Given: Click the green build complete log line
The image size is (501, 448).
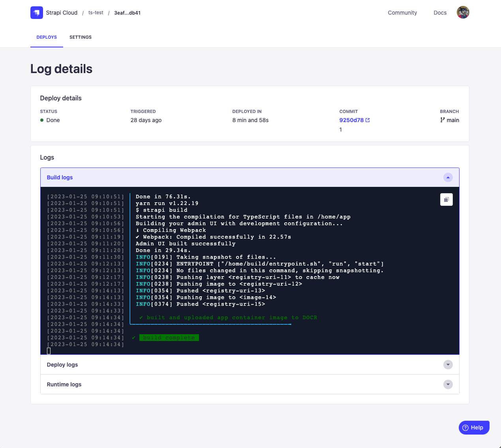Looking at the screenshot, I should [169, 338].
